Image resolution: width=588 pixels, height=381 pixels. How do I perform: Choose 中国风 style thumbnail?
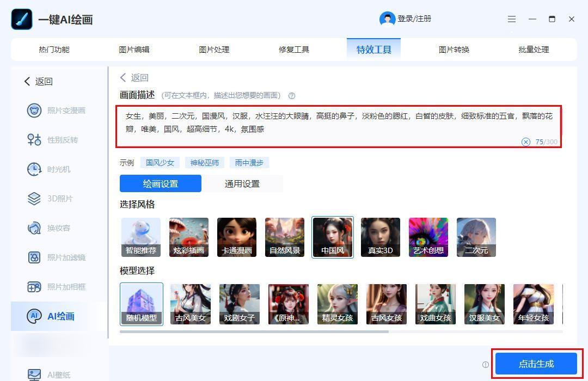tap(333, 237)
